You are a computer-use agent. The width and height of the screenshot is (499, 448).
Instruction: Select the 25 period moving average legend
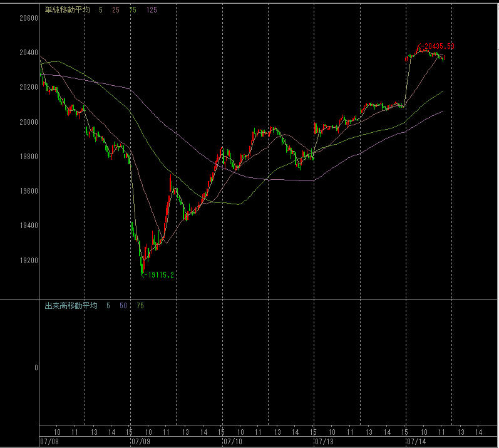(x=116, y=11)
